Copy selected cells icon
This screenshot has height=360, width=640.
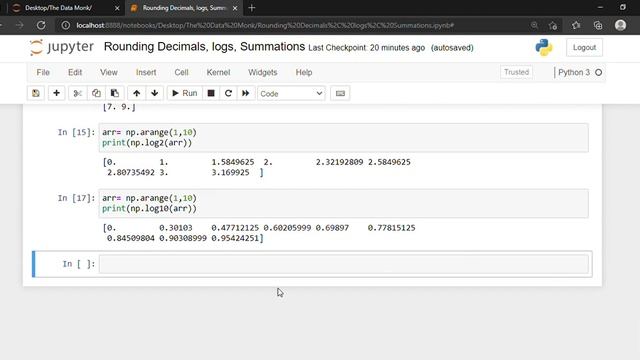[96, 93]
